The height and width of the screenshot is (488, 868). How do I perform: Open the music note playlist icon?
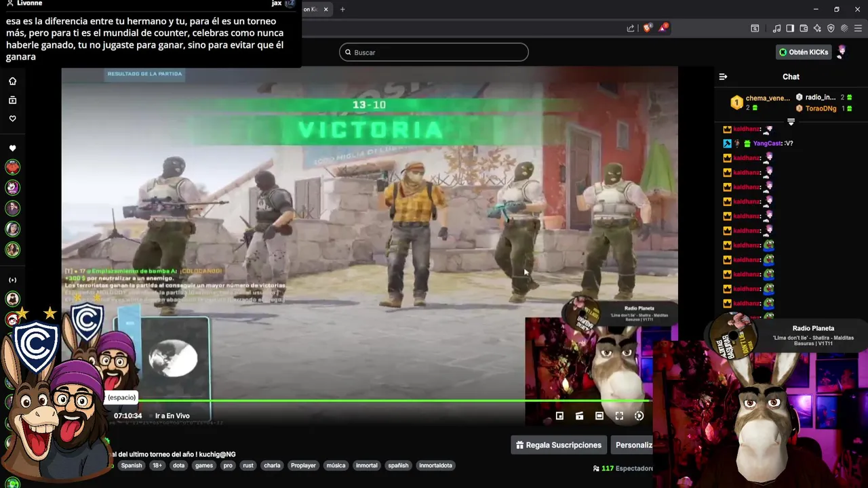pyautogui.click(x=777, y=28)
